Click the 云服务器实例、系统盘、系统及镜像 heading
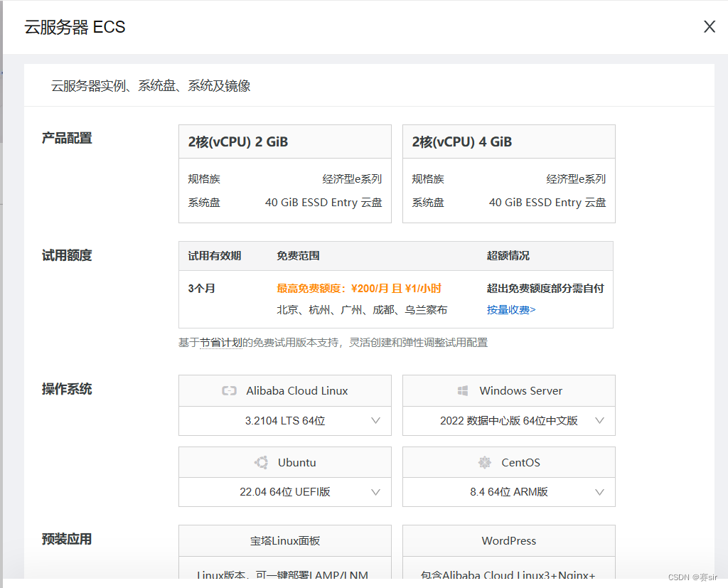Screen dimensions: 728x588 (151, 86)
